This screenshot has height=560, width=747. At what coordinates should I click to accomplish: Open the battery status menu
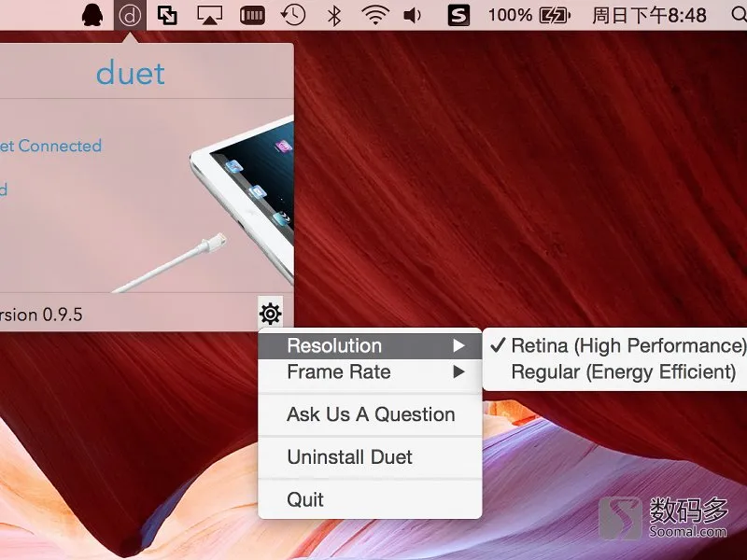coord(555,15)
